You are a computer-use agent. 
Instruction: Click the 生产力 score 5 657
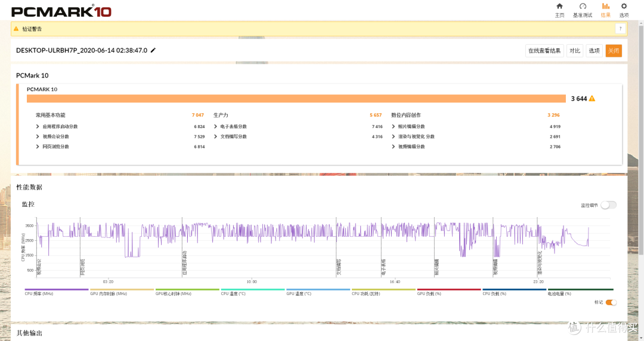click(376, 115)
